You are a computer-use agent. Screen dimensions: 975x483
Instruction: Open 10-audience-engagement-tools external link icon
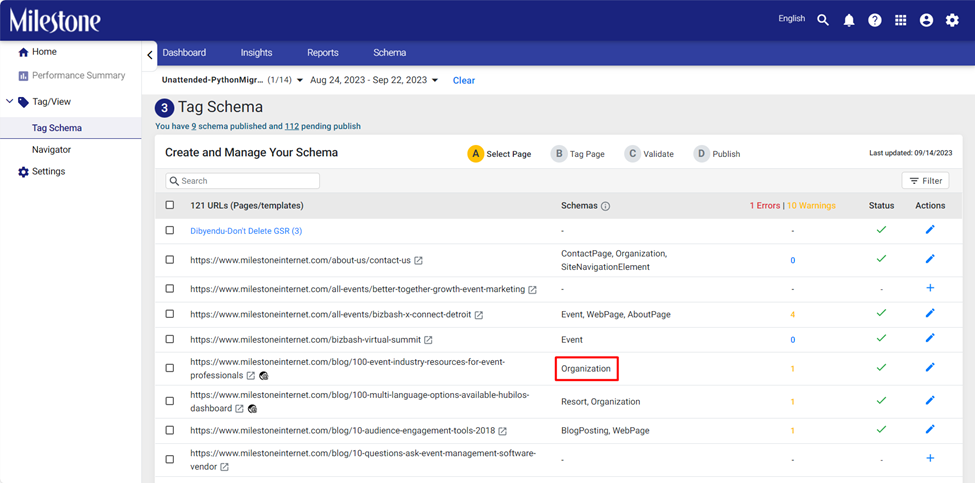[x=502, y=431]
